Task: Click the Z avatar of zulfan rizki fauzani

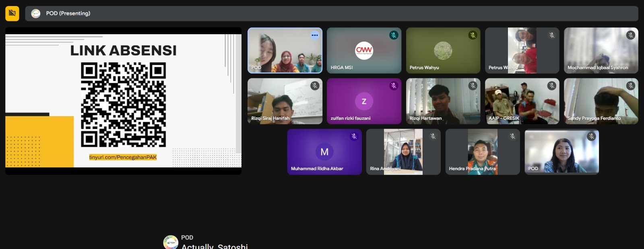Action: (364, 101)
